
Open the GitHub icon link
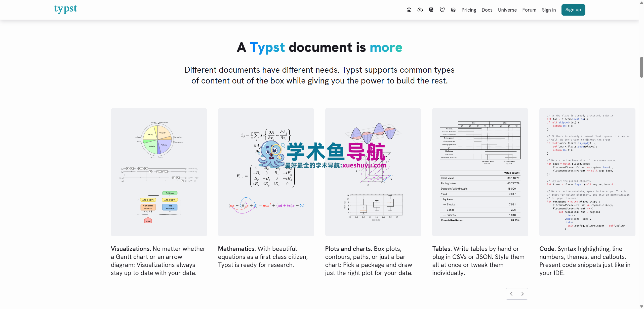[409, 10]
